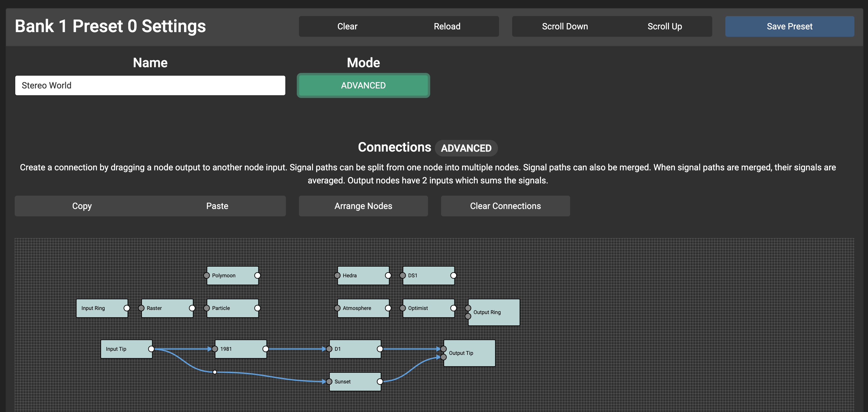Click the Paste button
The height and width of the screenshot is (412, 868).
click(217, 206)
